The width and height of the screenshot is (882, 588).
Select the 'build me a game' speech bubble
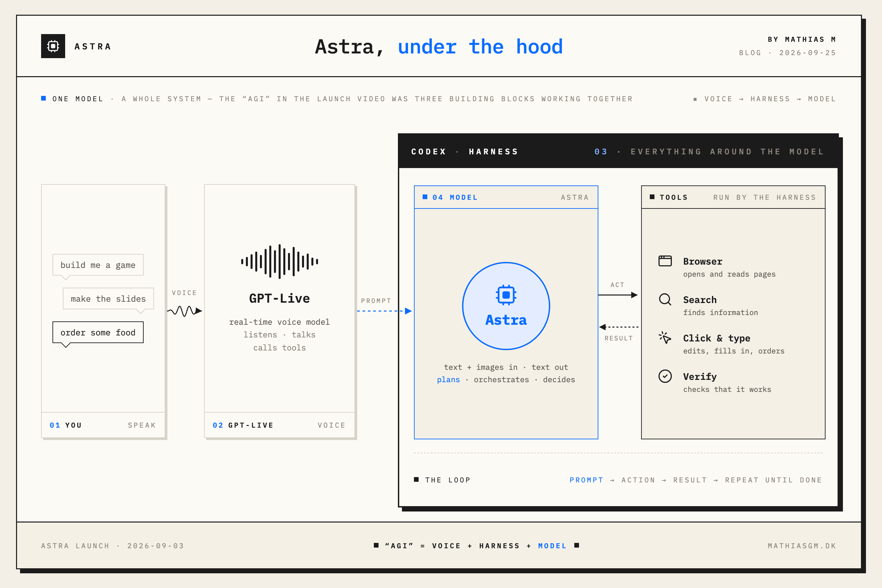(x=98, y=265)
